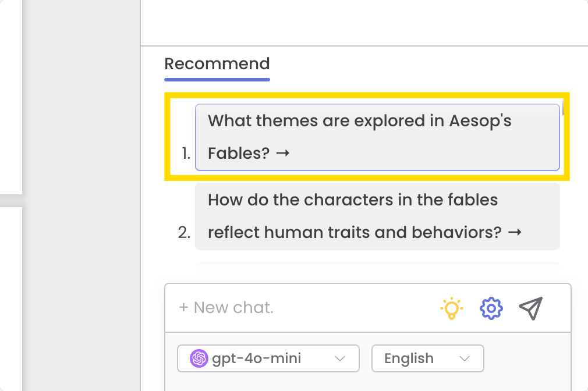
Task: Choose the question about characters reflecting human traits
Action: point(377,216)
